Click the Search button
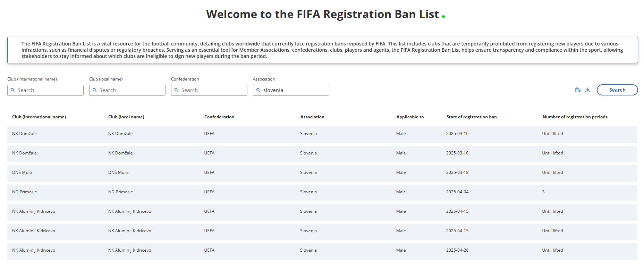The height and width of the screenshot is (269, 644). click(x=617, y=90)
